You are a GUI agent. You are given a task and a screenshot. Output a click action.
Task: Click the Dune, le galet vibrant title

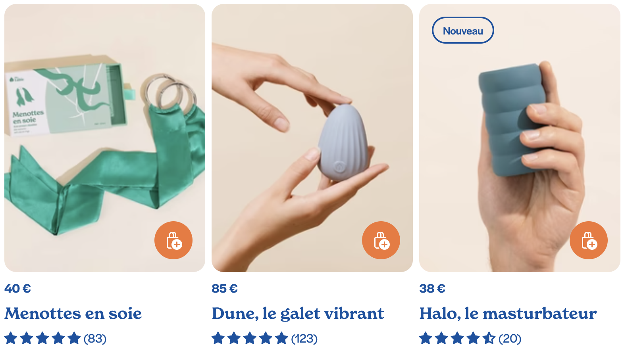(298, 313)
